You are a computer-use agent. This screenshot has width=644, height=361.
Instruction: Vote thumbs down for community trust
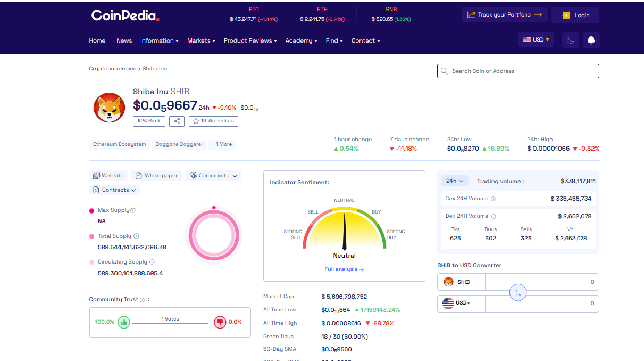pos(220,322)
